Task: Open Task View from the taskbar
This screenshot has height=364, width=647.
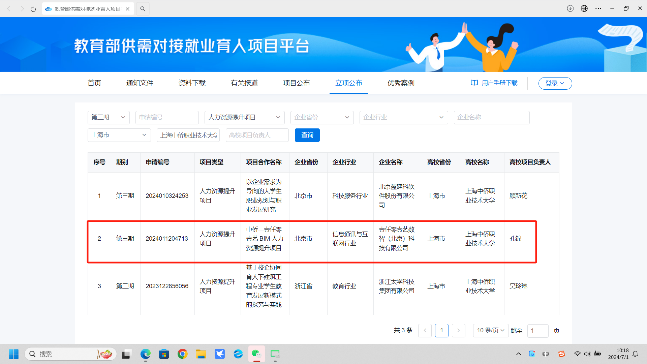Action: [126, 354]
